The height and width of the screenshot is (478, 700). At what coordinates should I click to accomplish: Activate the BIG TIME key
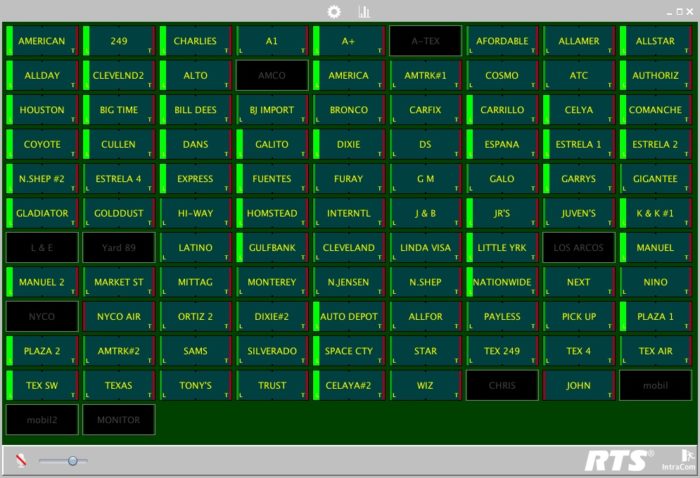119,109
